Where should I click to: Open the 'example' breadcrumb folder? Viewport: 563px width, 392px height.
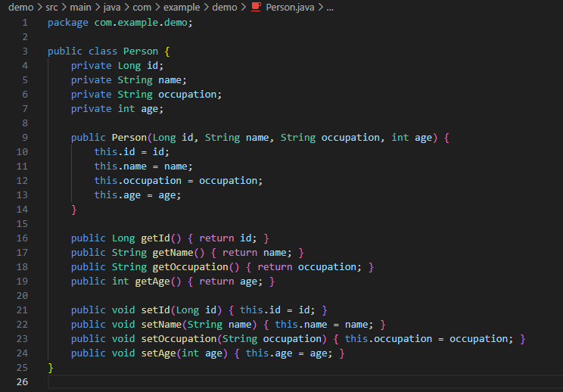pyautogui.click(x=182, y=7)
